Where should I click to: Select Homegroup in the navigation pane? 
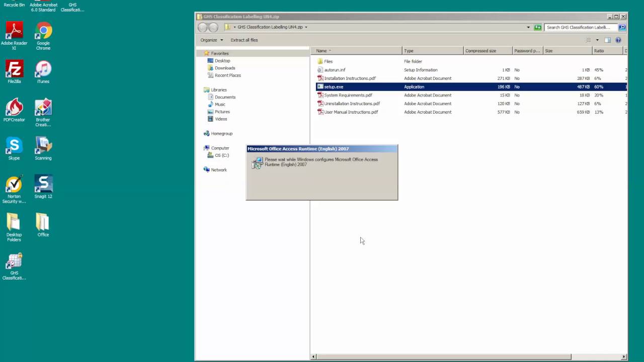(x=218, y=134)
